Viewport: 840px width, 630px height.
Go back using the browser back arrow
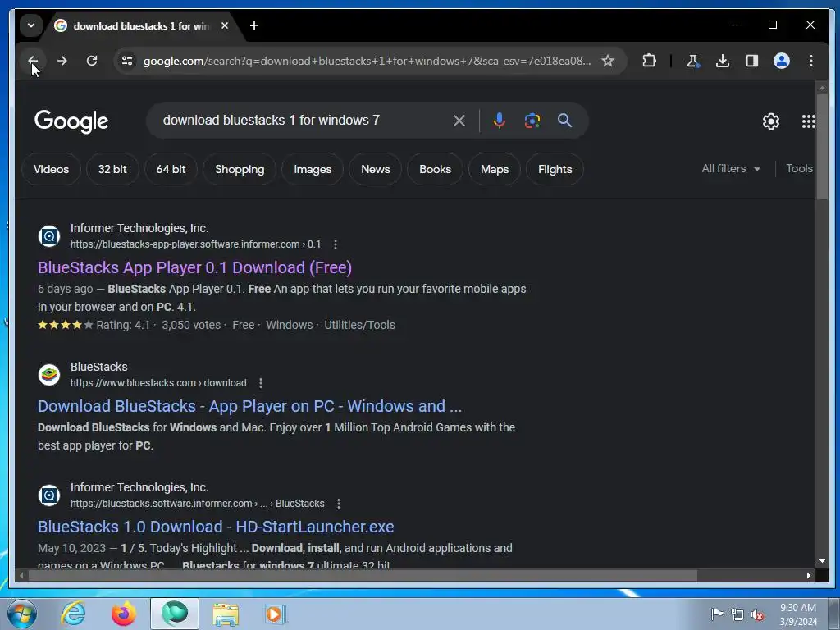coord(33,61)
